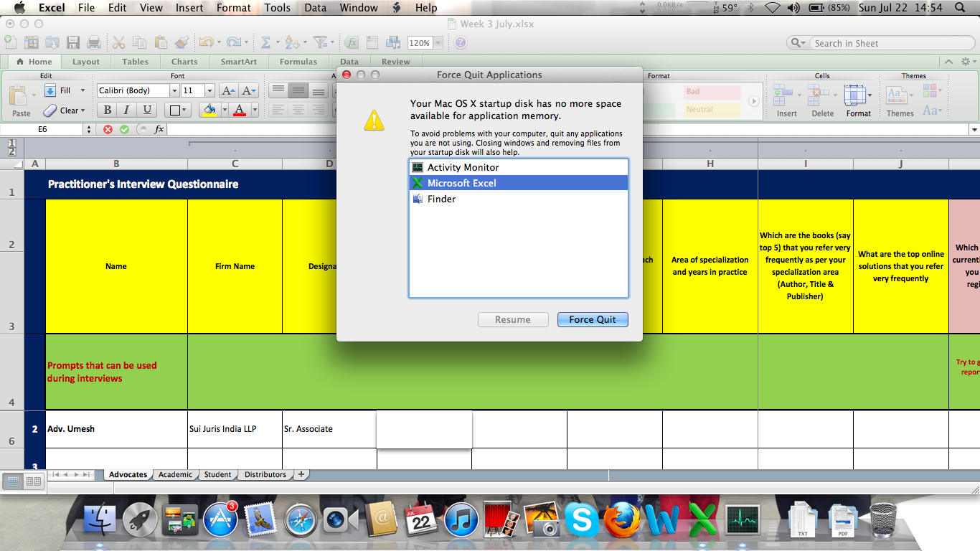Click the Name Box showing E6
The image size is (980, 551).
pyautogui.click(x=42, y=129)
